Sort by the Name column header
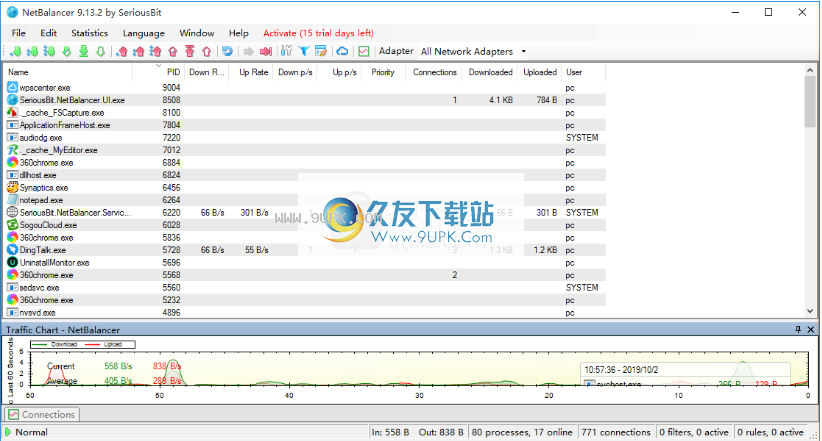 (68, 72)
